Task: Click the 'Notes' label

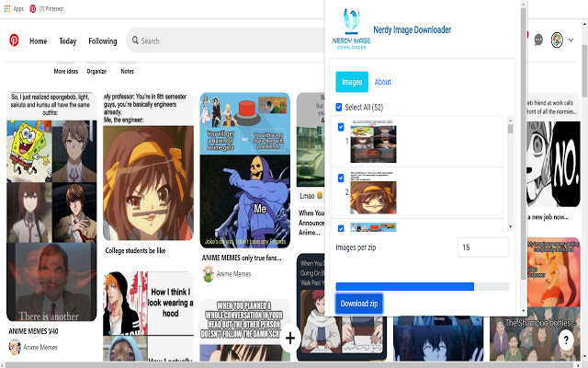Action: 127,71
